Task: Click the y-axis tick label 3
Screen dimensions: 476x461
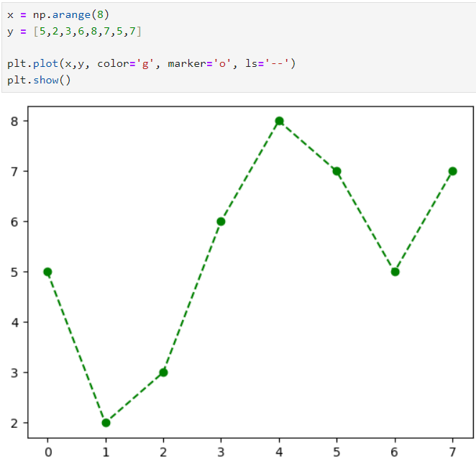Action: 14,373
